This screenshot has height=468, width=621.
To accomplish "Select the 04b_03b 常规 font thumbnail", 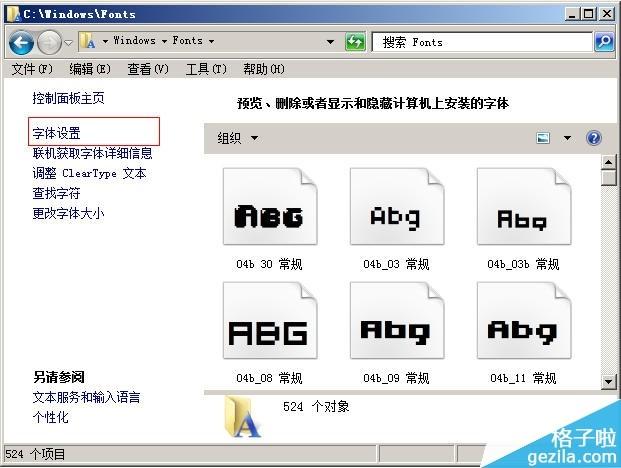I will (x=524, y=207).
